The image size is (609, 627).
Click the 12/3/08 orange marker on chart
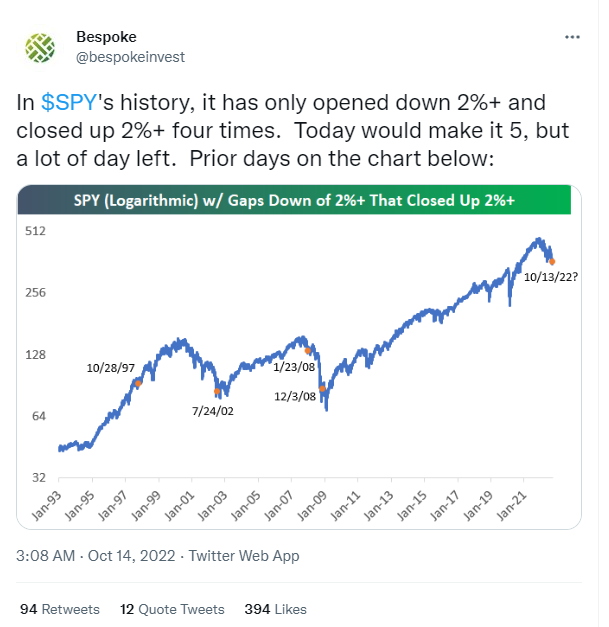coord(322,389)
